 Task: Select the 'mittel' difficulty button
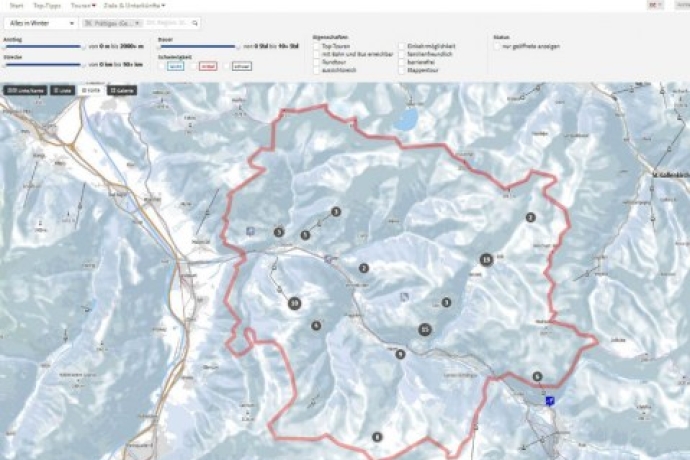(x=208, y=66)
